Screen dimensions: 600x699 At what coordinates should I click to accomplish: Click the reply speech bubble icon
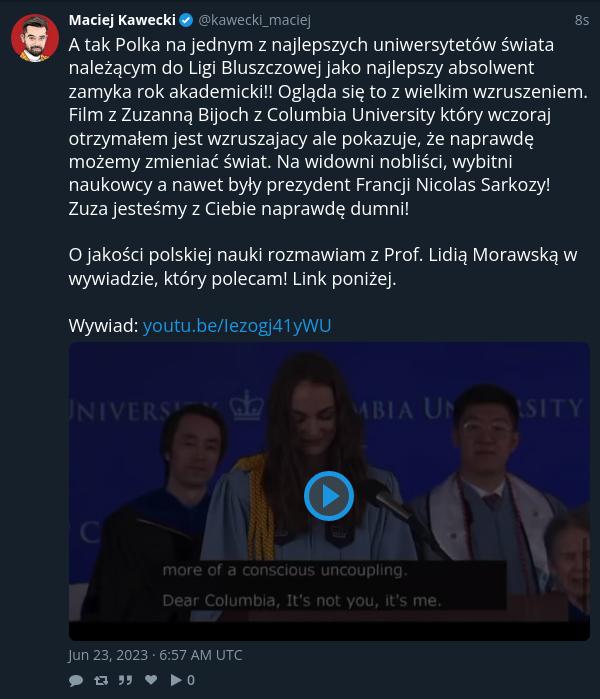click(x=76, y=680)
